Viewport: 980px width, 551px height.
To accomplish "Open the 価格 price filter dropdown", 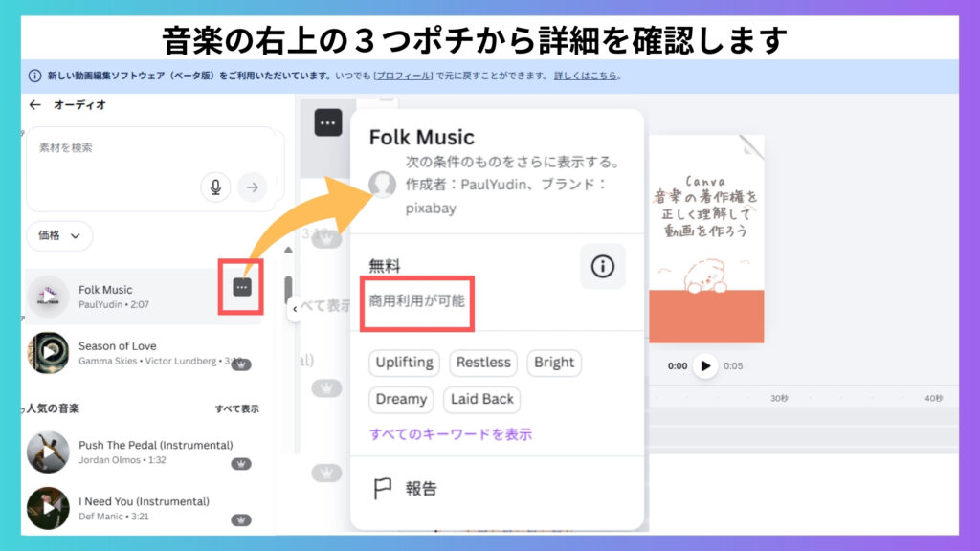I will pos(59,234).
